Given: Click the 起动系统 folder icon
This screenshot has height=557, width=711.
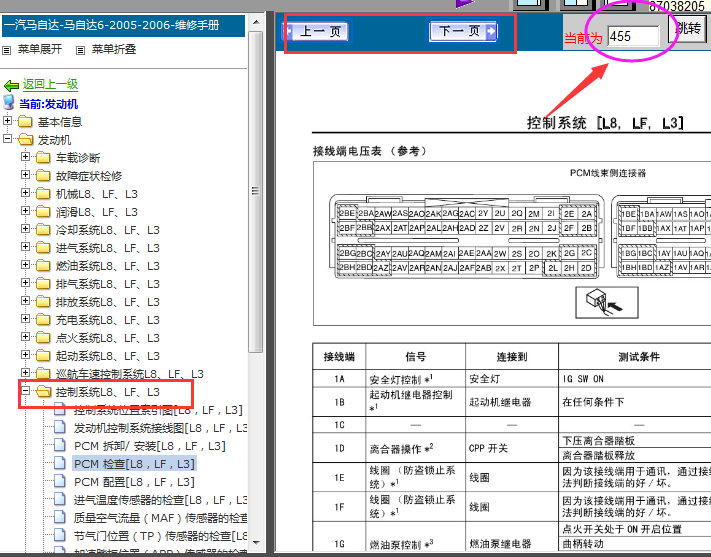Looking at the screenshot, I should coord(43,356).
